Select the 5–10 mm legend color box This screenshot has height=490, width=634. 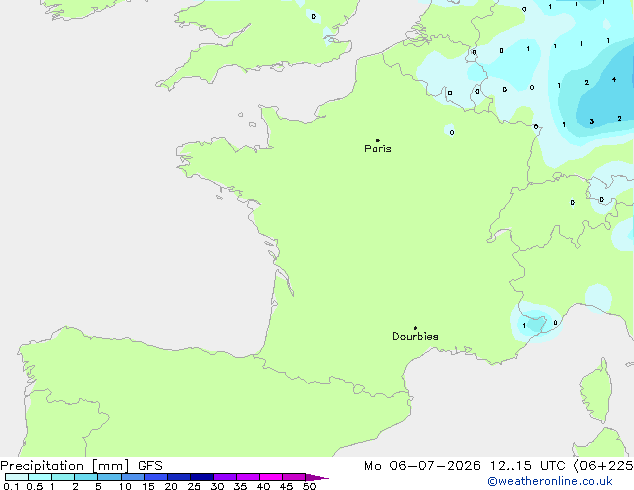coord(109,477)
